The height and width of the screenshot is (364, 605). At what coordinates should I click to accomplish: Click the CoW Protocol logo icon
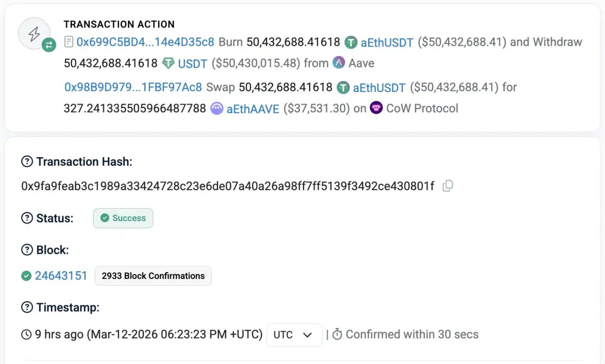pyautogui.click(x=376, y=108)
